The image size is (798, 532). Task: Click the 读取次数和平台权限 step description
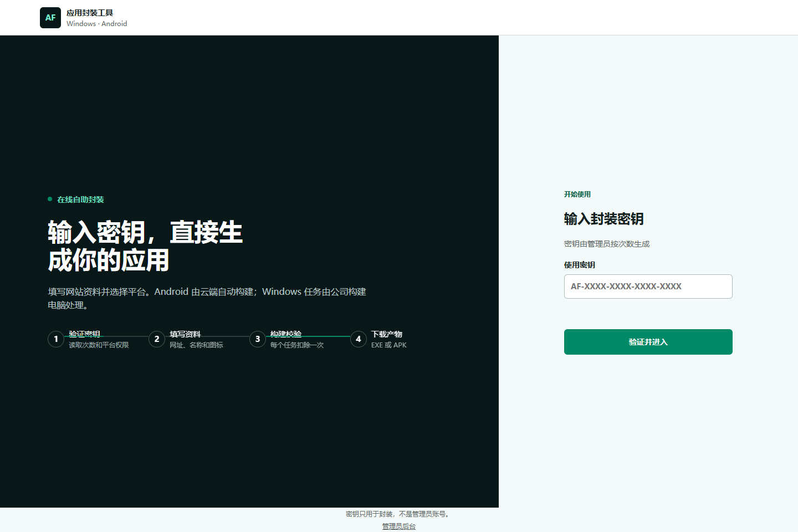coord(99,345)
